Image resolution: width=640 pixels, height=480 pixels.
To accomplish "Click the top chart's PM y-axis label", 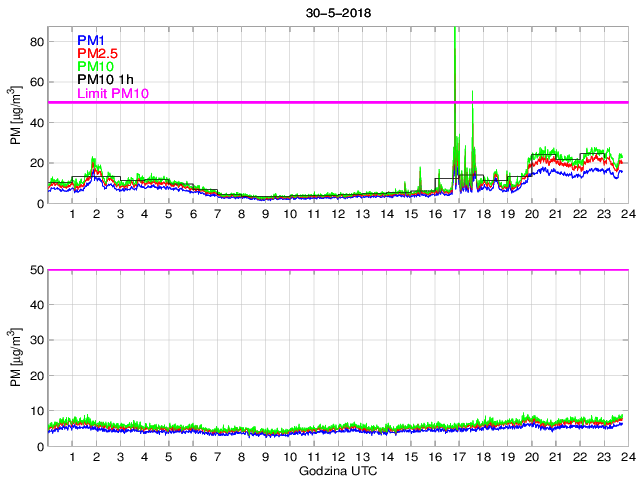I will [16, 115].
